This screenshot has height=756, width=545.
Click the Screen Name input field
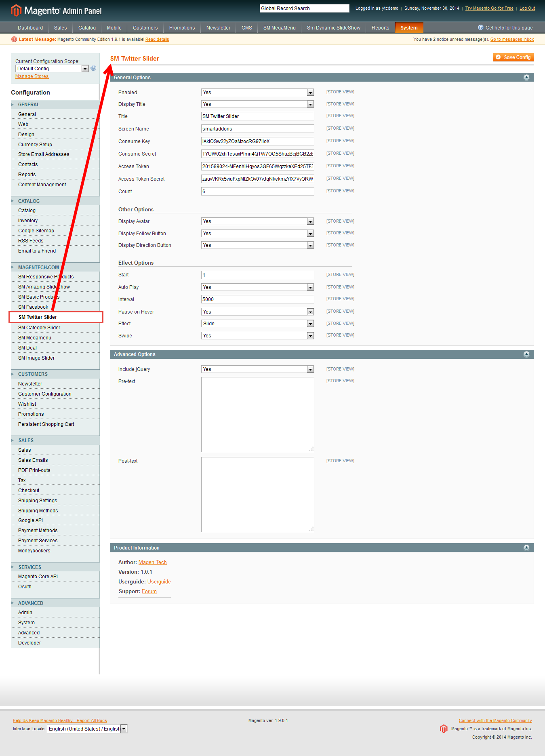pos(257,129)
